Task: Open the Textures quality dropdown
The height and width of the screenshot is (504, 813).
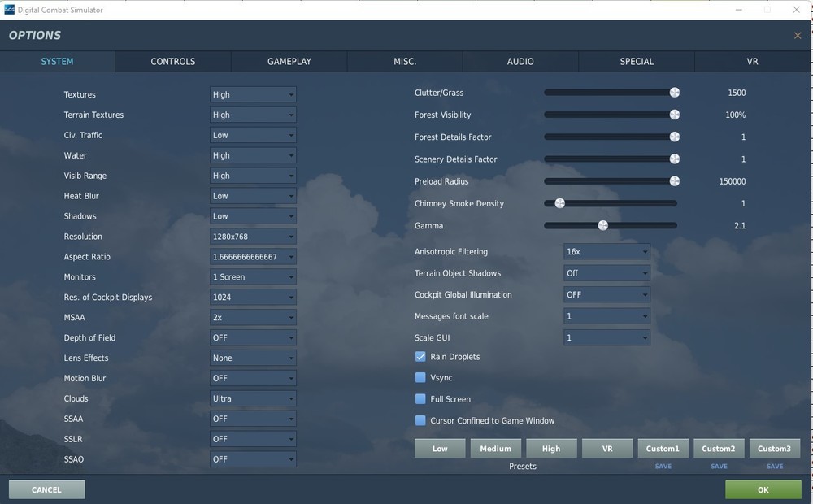Action: (x=252, y=94)
